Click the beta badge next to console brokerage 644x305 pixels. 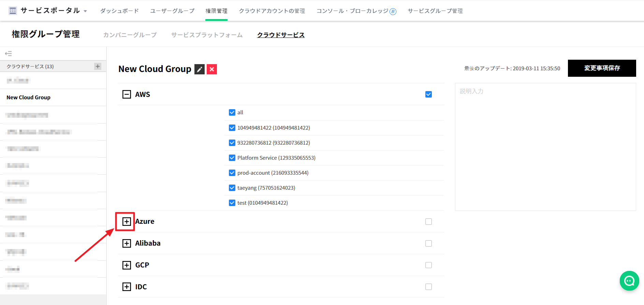393,12
